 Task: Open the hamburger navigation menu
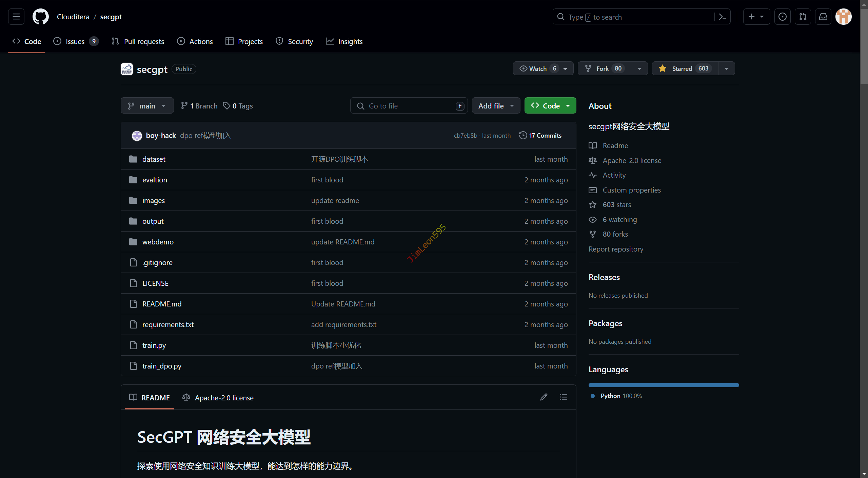[x=16, y=17]
